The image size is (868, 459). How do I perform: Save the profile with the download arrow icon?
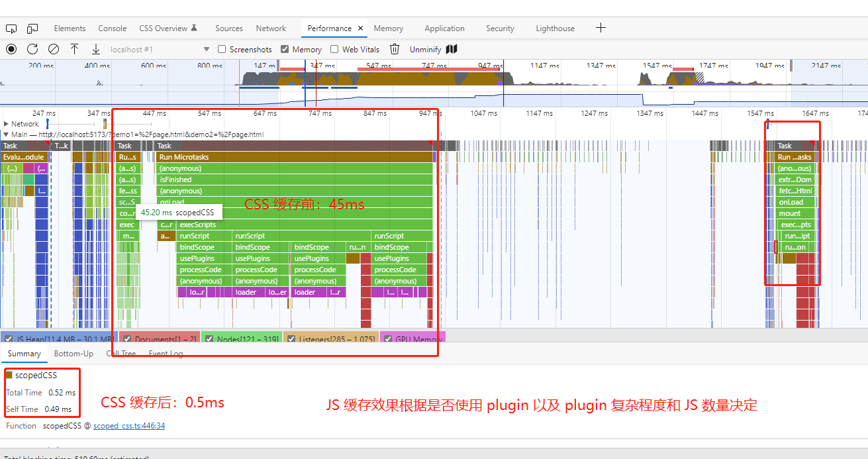pyautogui.click(x=96, y=49)
